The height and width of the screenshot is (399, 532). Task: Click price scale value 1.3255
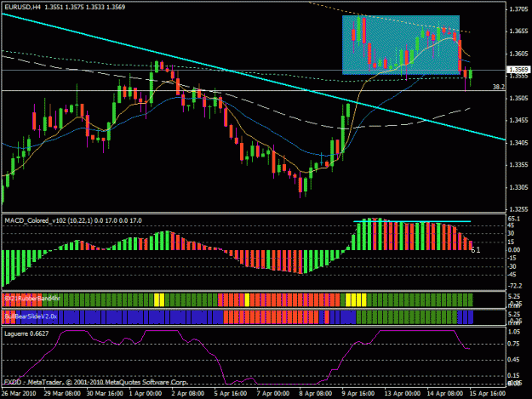click(518, 209)
